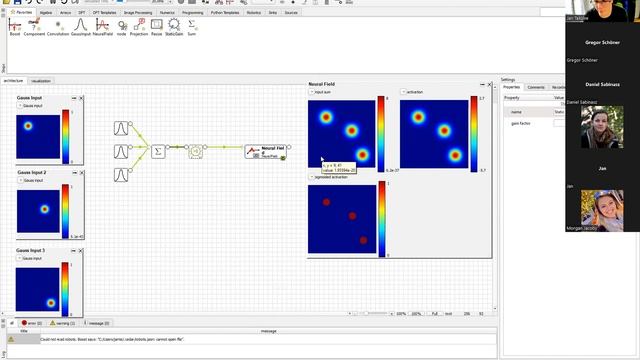Switch to the DFT Templates tab

(x=104, y=13)
